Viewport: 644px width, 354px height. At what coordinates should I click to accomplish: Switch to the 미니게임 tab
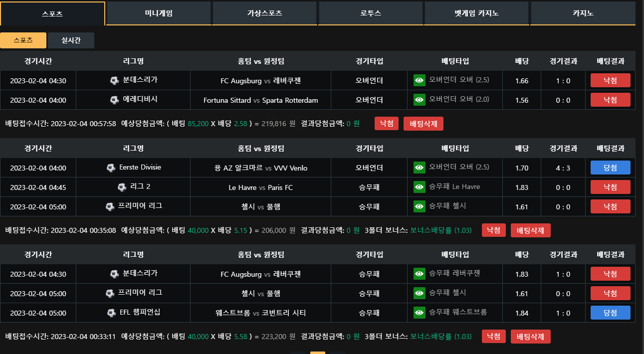pyautogui.click(x=159, y=13)
